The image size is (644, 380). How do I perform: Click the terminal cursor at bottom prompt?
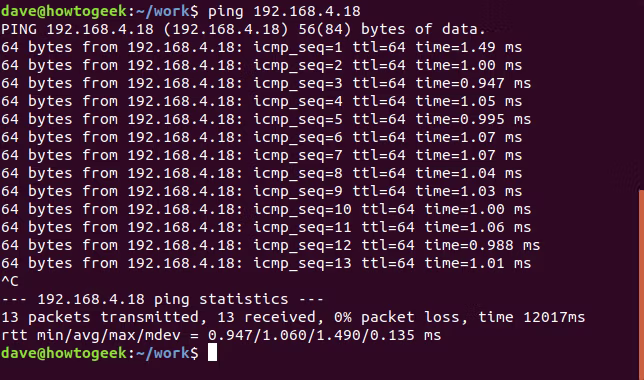pyautogui.click(x=212, y=353)
